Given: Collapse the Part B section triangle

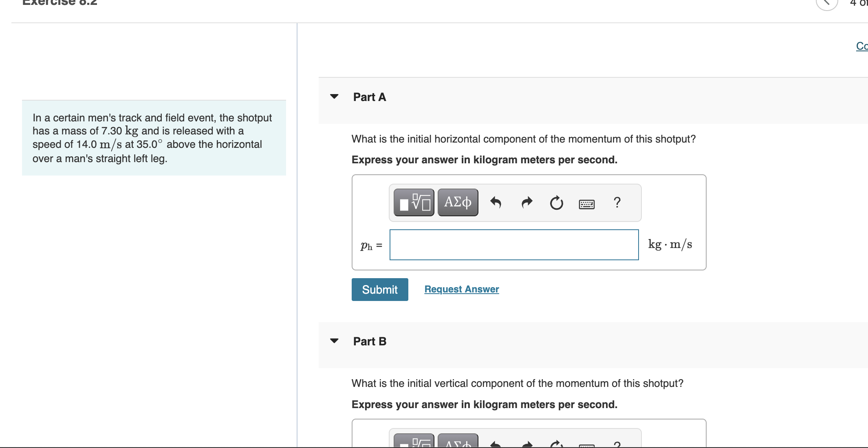Looking at the screenshot, I should [334, 341].
